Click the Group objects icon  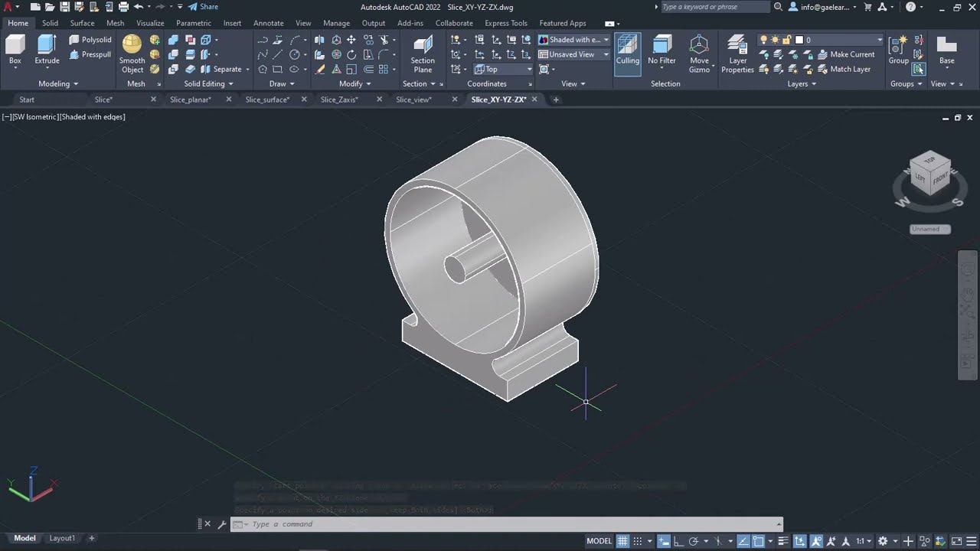click(898, 51)
